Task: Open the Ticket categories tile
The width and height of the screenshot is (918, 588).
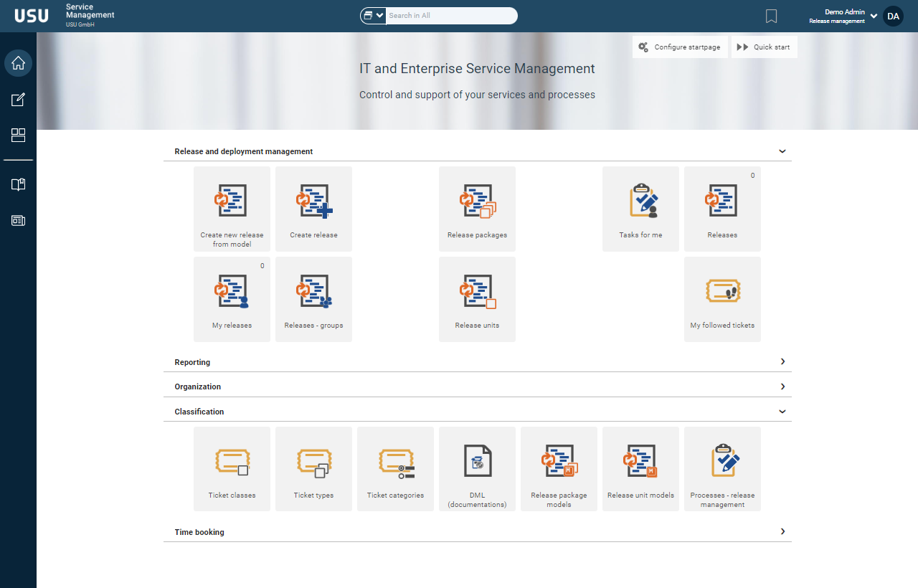Action: (395, 469)
